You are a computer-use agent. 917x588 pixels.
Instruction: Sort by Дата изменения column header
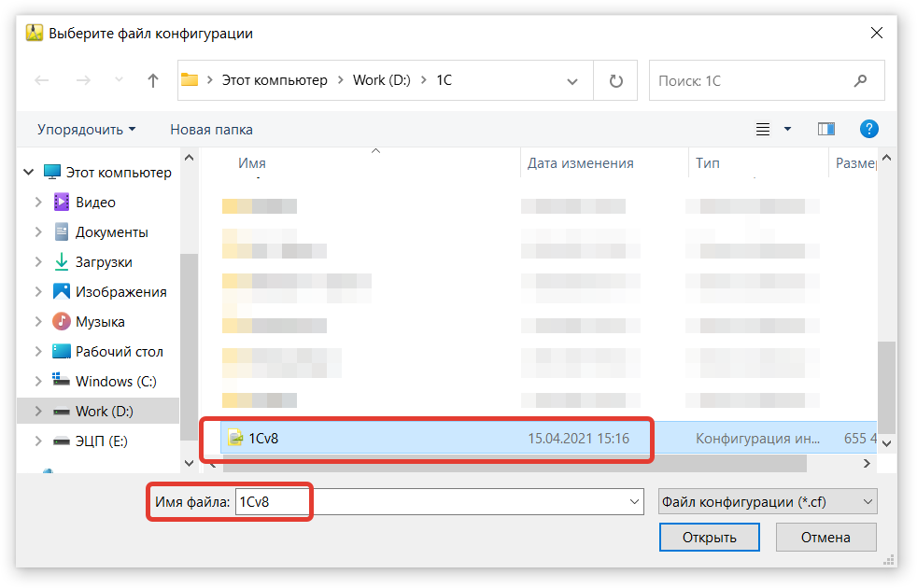580,163
